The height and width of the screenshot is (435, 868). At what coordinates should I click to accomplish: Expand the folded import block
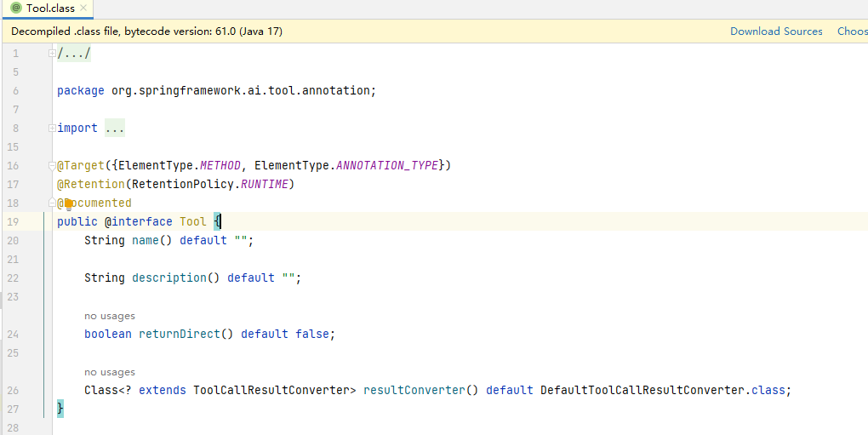(52, 129)
